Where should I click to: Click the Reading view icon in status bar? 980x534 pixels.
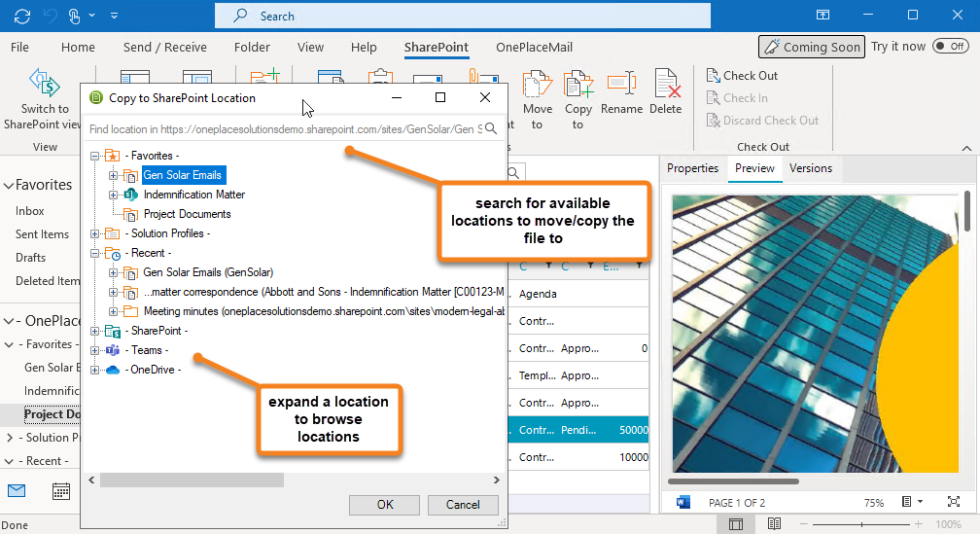774,524
